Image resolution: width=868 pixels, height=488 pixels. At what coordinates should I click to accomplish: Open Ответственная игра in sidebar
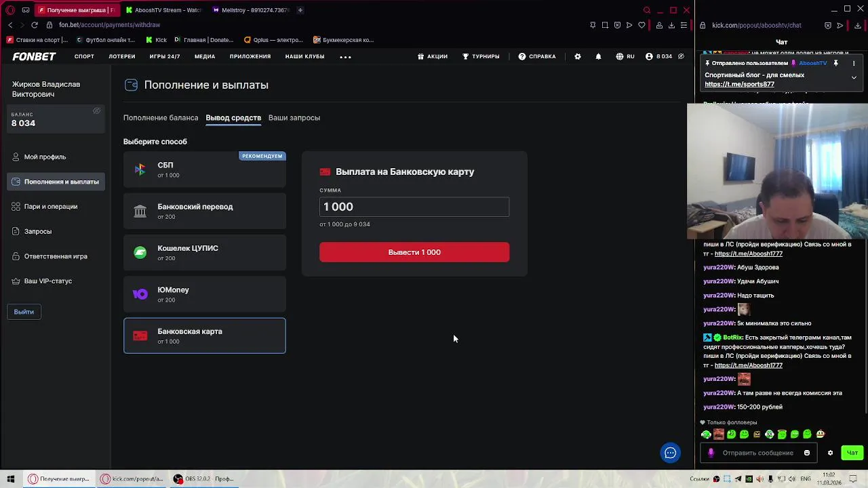[56, 257]
